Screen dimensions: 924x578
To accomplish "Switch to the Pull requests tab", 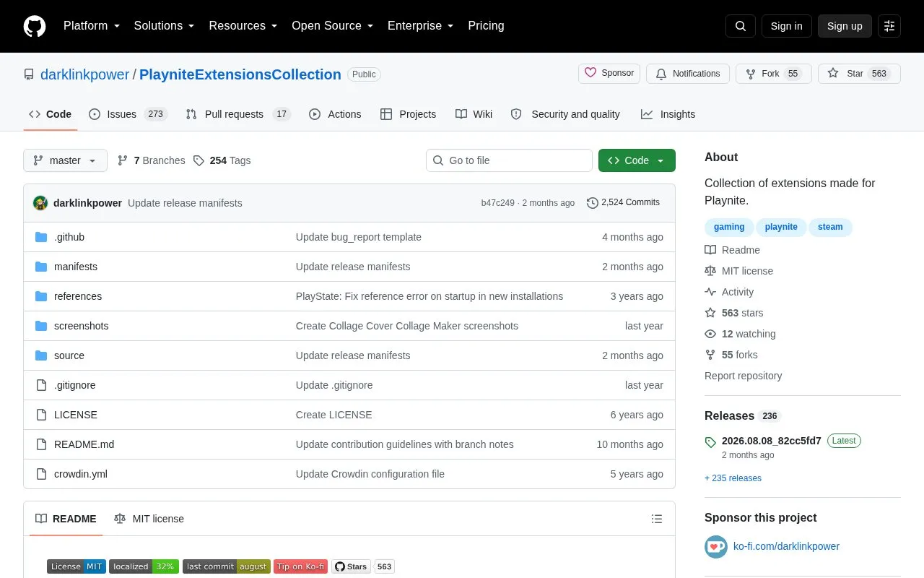I will pyautogui.click(x=237, y=114).
